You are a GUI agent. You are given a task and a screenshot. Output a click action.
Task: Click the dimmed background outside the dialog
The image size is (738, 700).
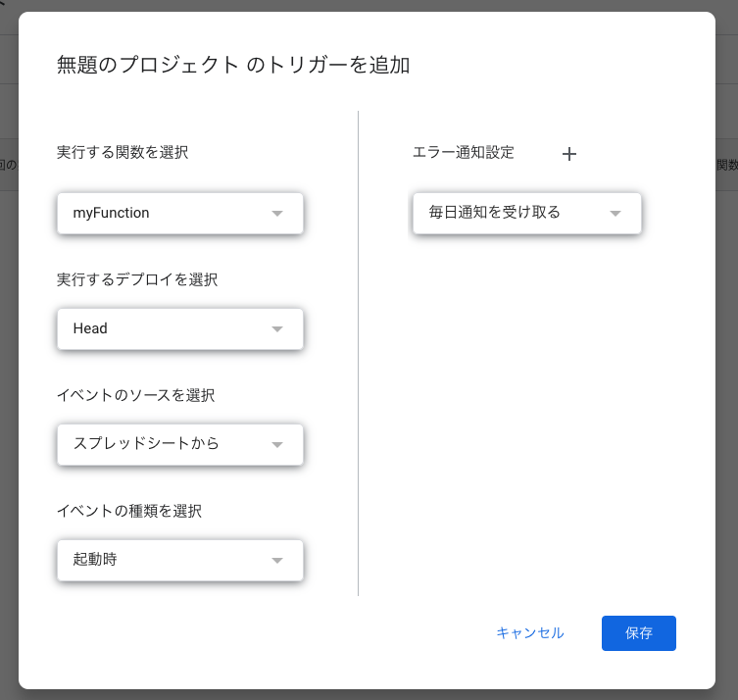[726, 392]
